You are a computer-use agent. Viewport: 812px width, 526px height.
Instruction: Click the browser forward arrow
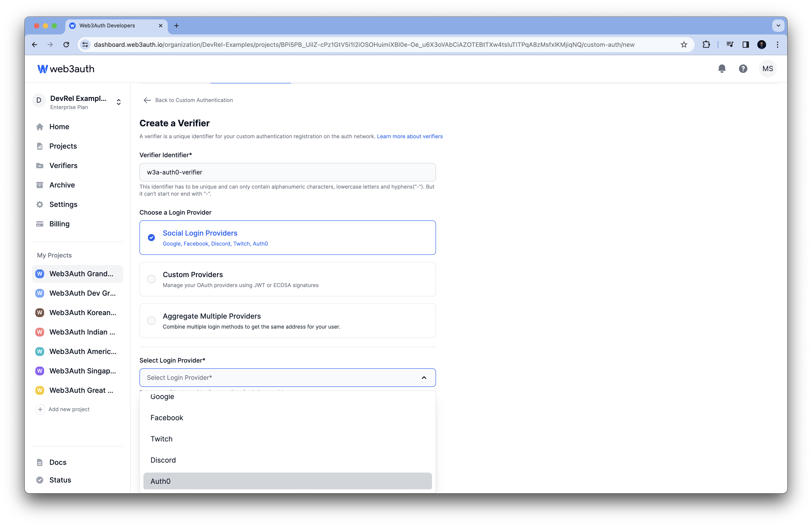pyautogui.click(x=50, y=45)
